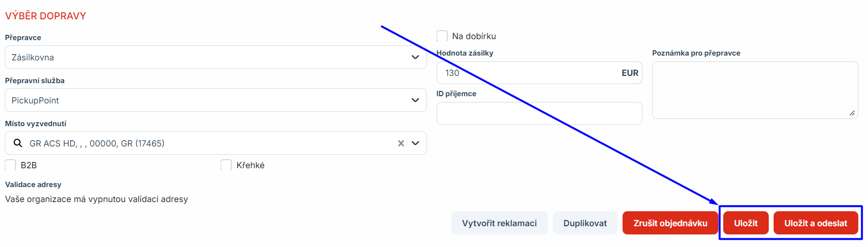Expand the Místo vyzvednutí dropdown chevron
The height and width of the screenshot is (247, 868).
[x=415, y=143]
